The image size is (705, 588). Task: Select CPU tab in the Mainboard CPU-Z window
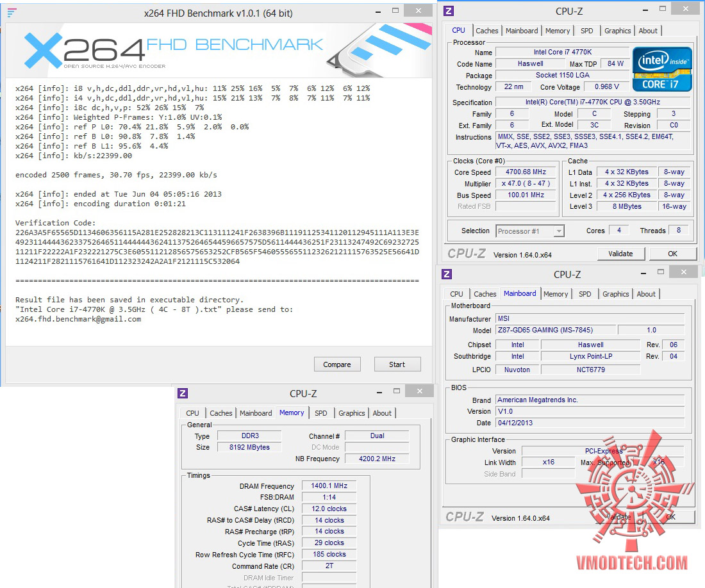click(x=456, y=294)
